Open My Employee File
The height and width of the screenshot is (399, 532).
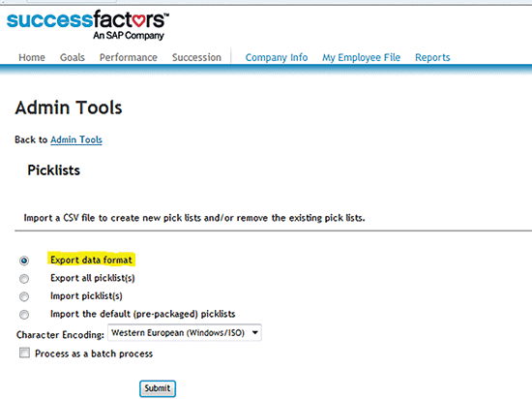(x=362, y=57)
